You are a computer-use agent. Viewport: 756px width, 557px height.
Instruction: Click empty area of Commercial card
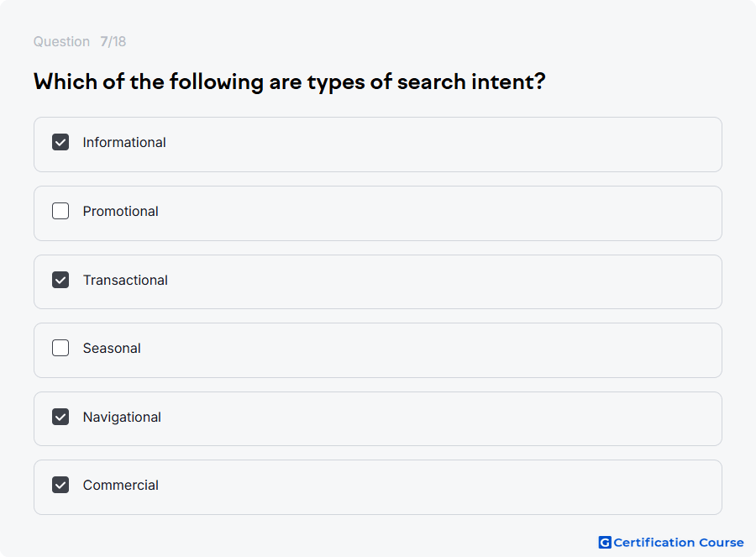point(434,487)
